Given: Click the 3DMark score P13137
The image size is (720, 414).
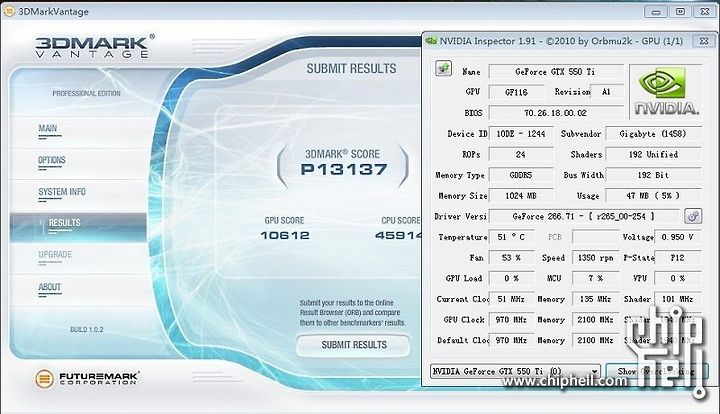Looking at the screenshot, I should 344,169.
